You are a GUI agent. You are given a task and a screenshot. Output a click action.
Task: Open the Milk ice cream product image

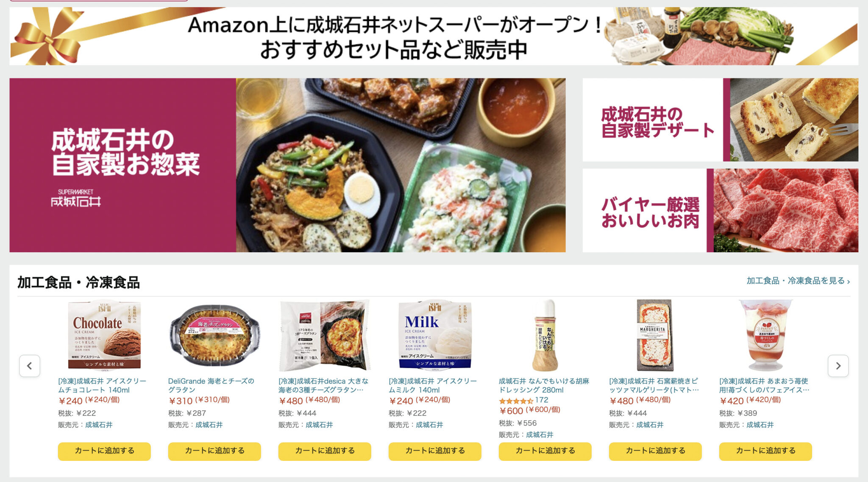[x=435, y=335]
